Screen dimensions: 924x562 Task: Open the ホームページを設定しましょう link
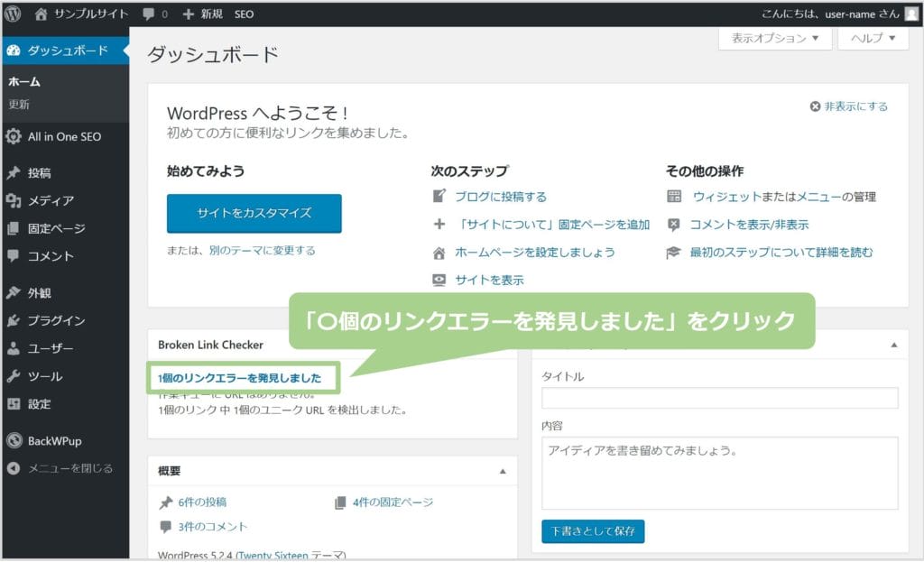pos(535,253)
